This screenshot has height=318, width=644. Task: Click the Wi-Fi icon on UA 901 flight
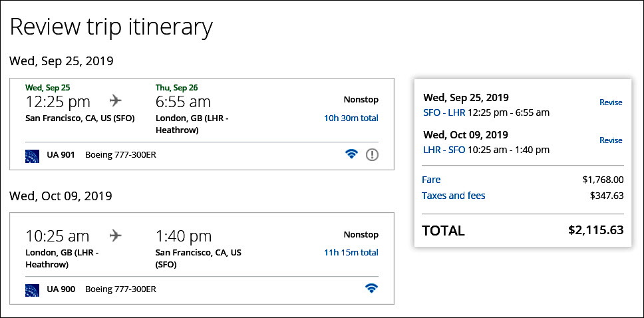click(352, 154)
